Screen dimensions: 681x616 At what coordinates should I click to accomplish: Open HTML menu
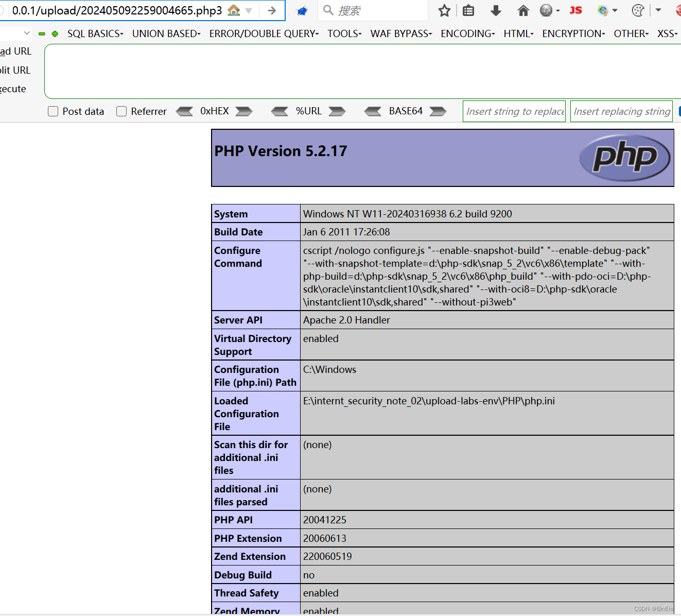[519, 33]
